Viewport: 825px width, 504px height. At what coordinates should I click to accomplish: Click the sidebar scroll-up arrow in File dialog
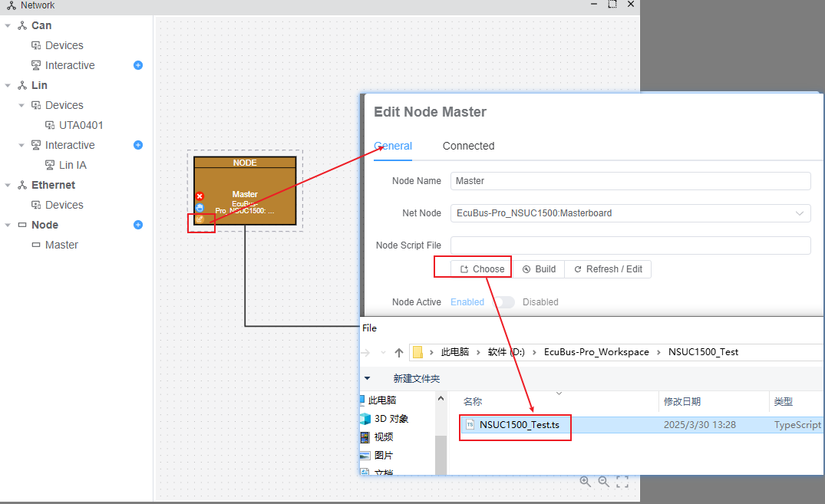pyautogui.click(x=441, y=399)
